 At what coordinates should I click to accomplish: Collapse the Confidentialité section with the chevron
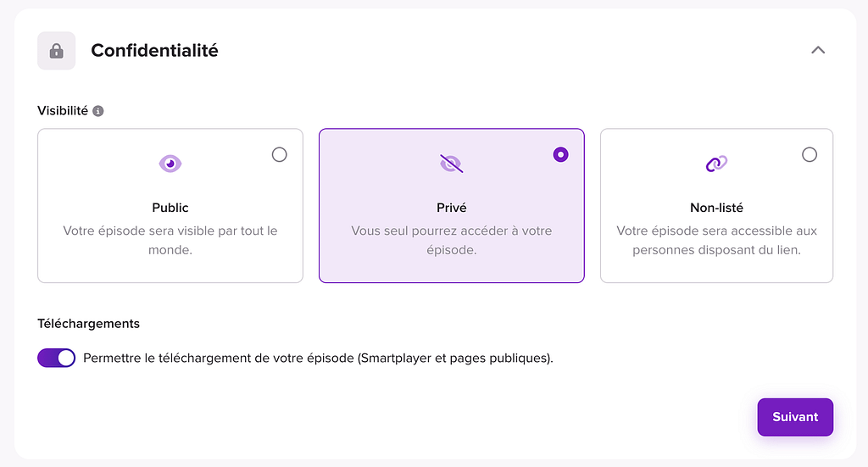[x=818, y=50]
